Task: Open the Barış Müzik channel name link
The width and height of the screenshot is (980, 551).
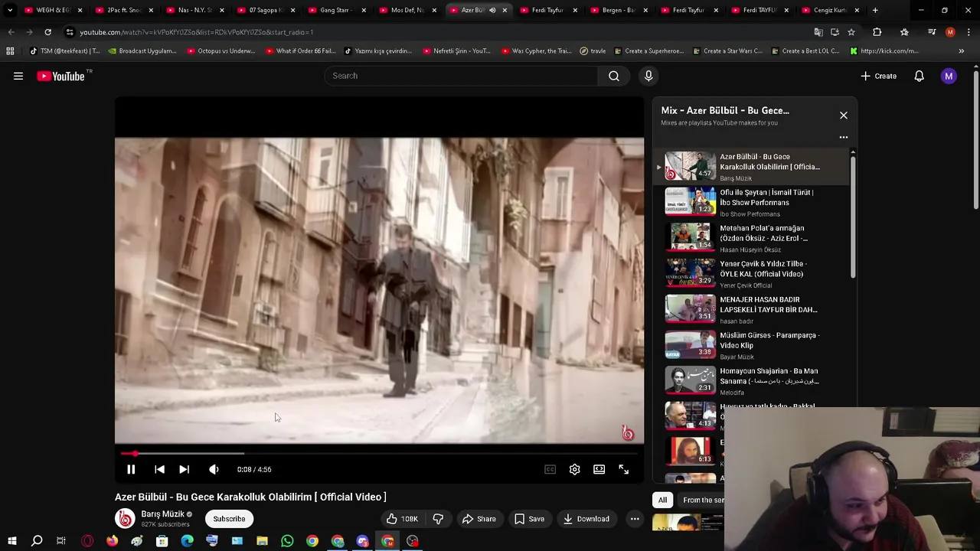Action: [x=162, y=514]
